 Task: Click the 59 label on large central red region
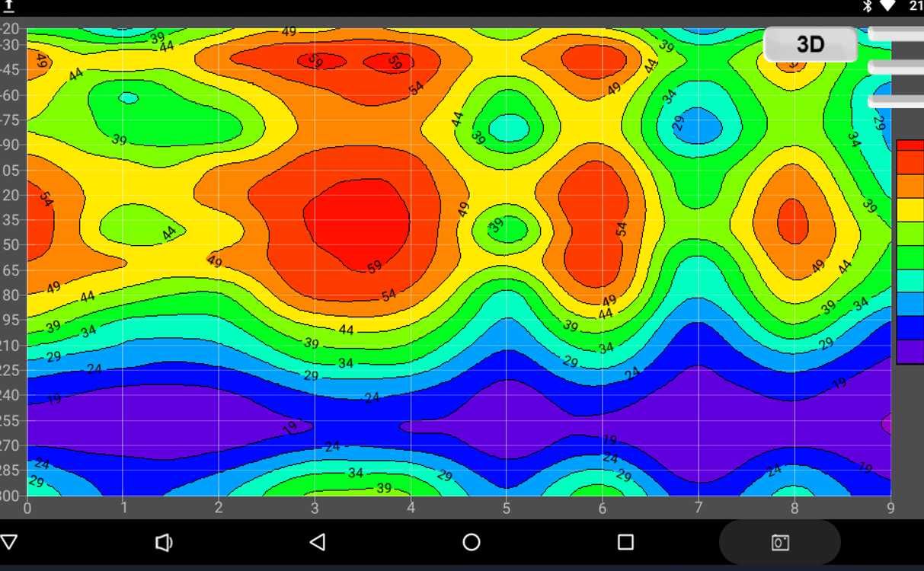click(374, 267)
